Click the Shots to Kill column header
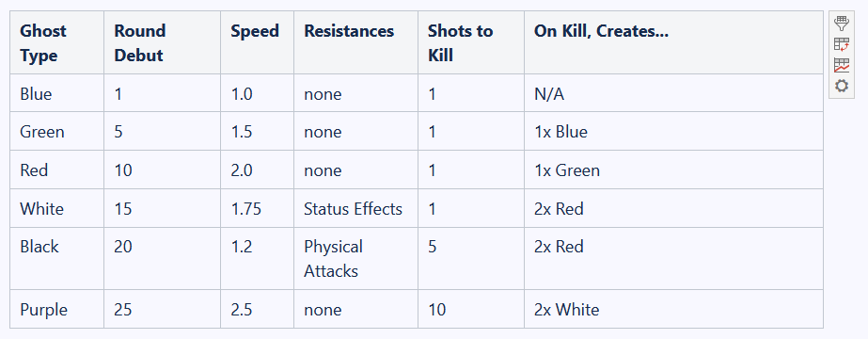 [471, 42]
